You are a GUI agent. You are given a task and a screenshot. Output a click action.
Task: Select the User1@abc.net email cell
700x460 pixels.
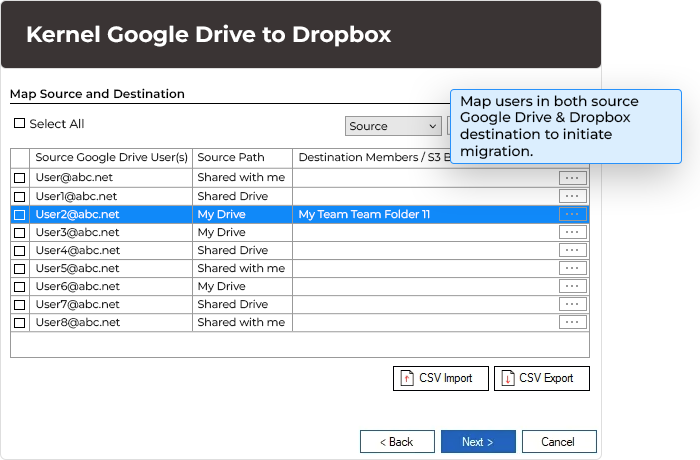[111, 197]
